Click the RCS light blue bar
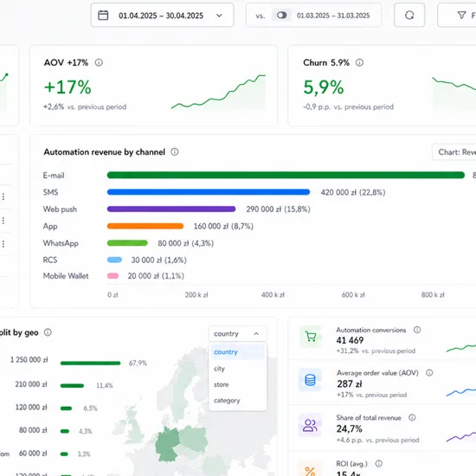 point(114,260)
